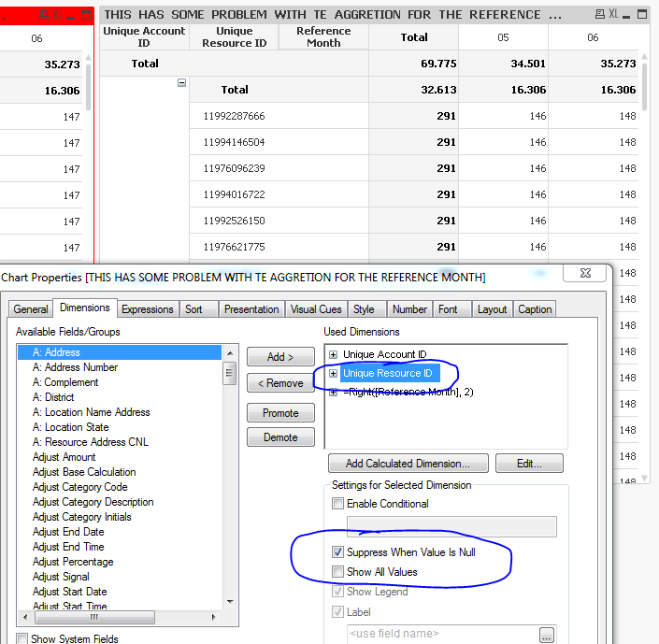This screenshot has width=659, height=644.
Task: Click the XL send to Excel icon
Action: (x=615, y=14)
